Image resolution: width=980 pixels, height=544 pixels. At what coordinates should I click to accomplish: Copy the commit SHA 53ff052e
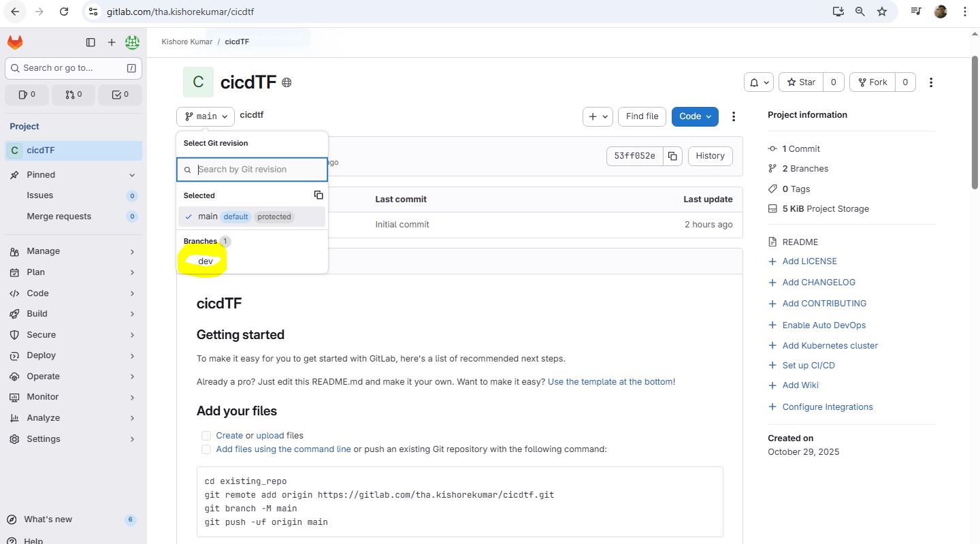point(672,156)
